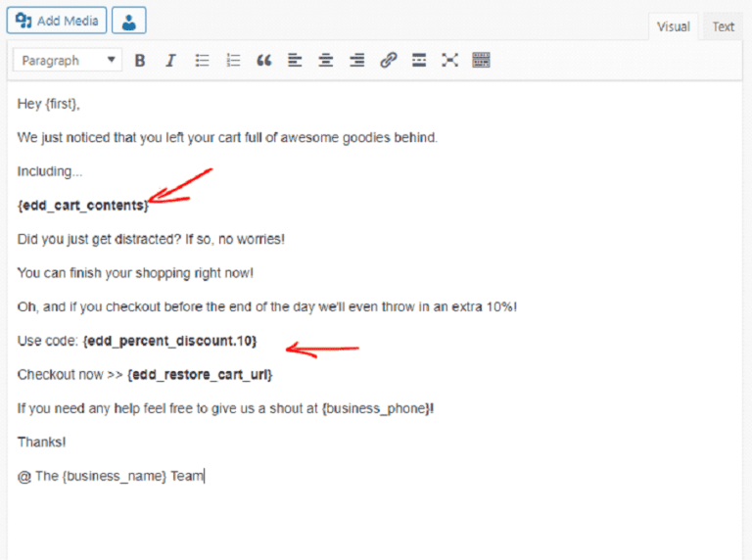Insert Read More tag
This screenshot has height=560, width=752.
419,61
